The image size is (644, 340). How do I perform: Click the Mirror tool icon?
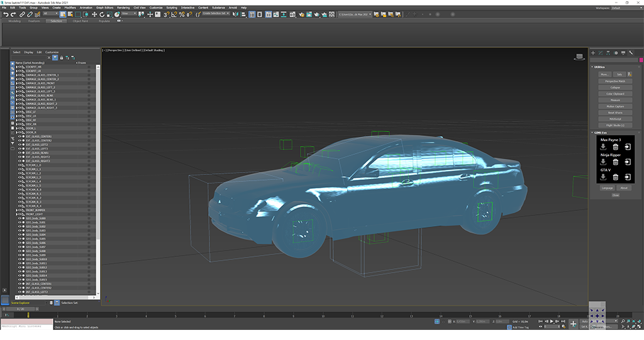(x=235, y=14)
